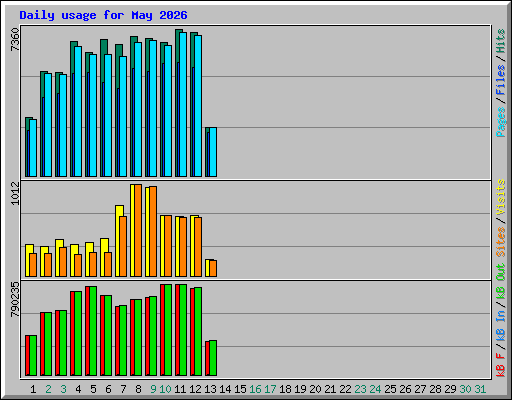Click day label 15 on the x-axis
This screenshot has height=400, width=512.
[240, 389]
